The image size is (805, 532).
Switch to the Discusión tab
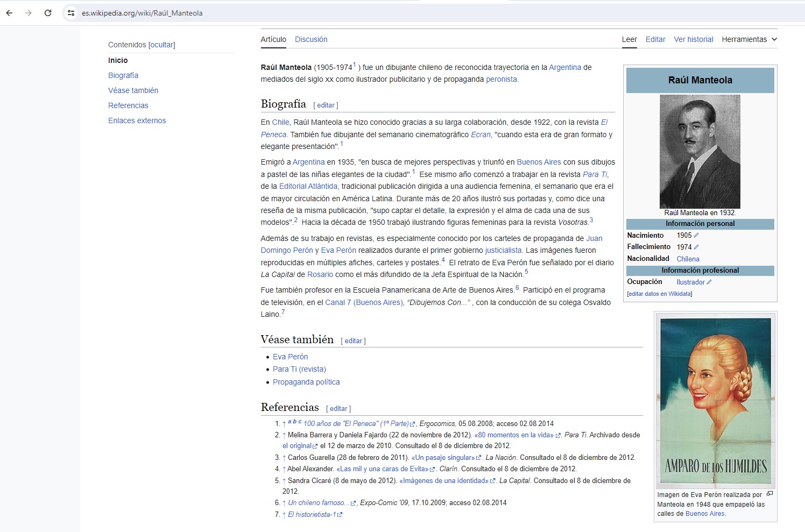311,39
